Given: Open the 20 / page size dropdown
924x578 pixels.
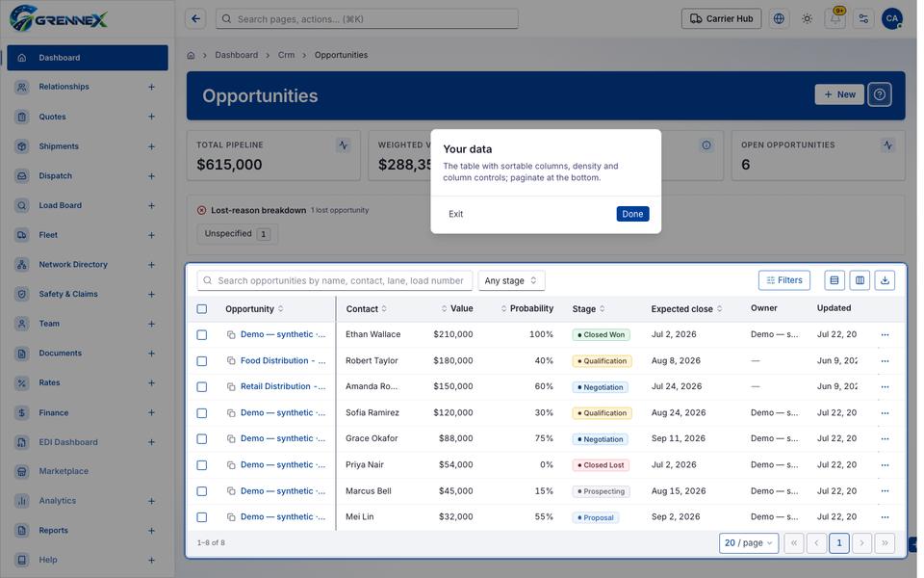Looking at the screenshot, I should (749, 543).
